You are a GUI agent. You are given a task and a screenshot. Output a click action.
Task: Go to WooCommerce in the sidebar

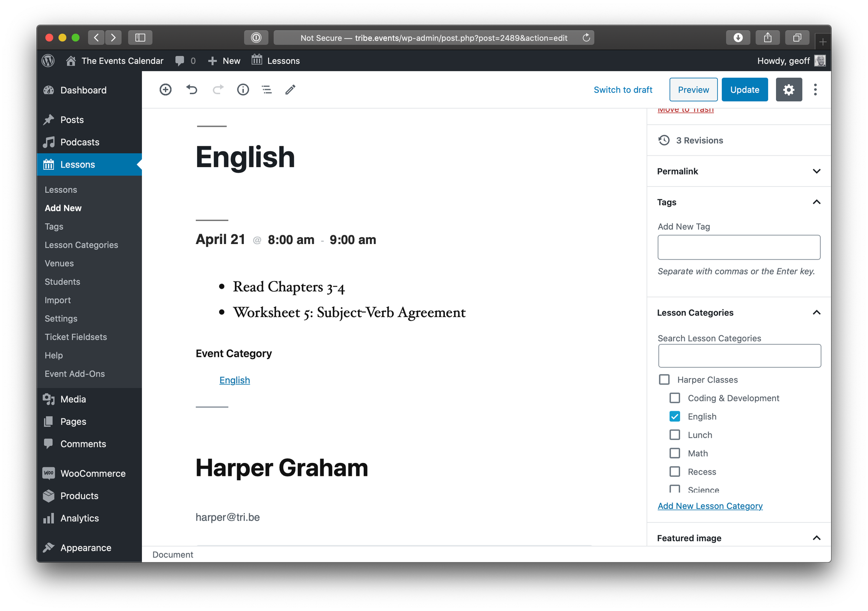click(x=93, y=473)
